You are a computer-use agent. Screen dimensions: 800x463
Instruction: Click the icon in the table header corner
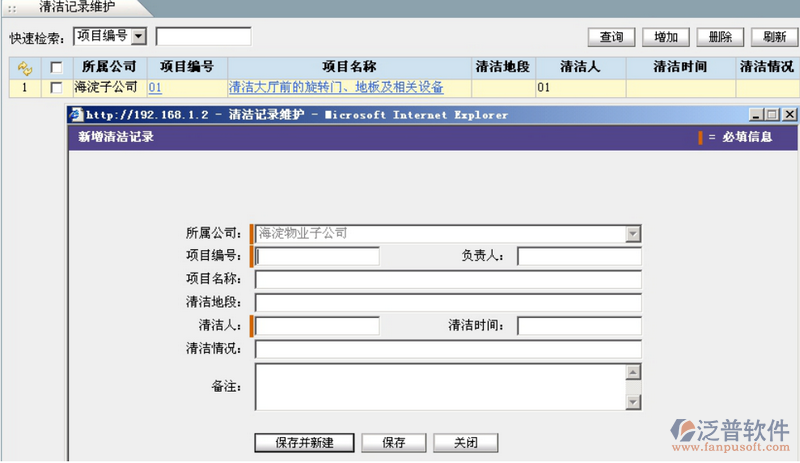click(x=24, y=68)
